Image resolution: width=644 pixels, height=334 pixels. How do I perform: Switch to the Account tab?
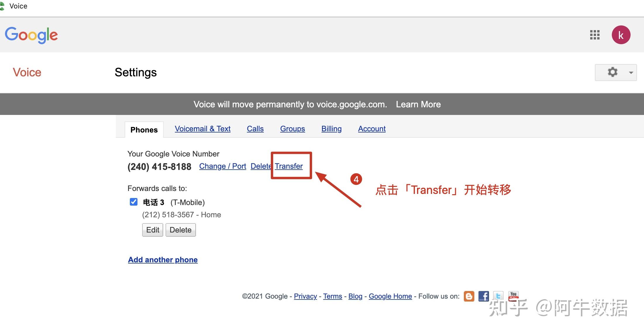pos(372,128)
